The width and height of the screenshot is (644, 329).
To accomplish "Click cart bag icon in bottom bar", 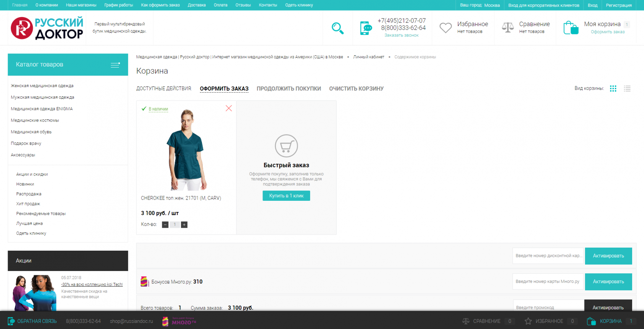I will (591, 321).
